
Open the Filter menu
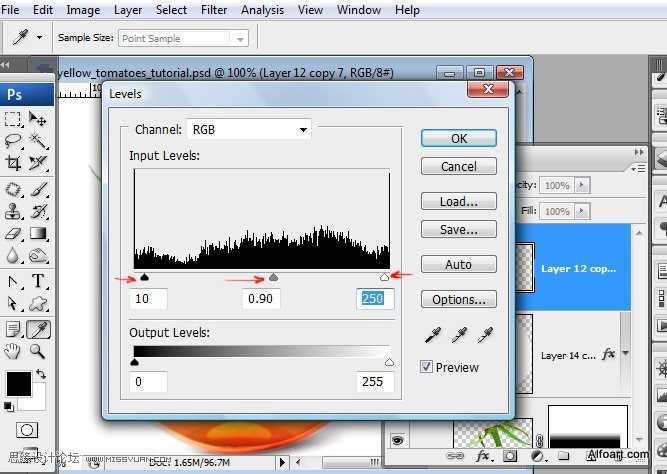coord(214,9)
